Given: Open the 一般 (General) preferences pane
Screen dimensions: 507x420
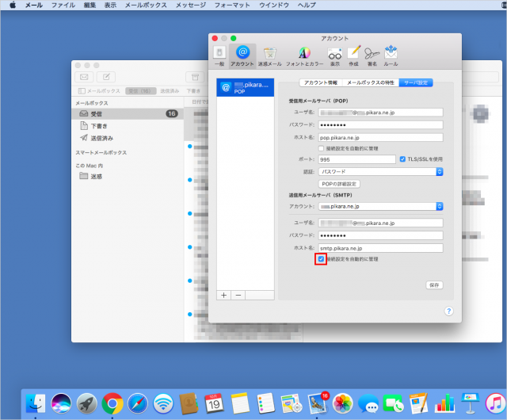Looking at the screenshot, I should click(219, 56).
